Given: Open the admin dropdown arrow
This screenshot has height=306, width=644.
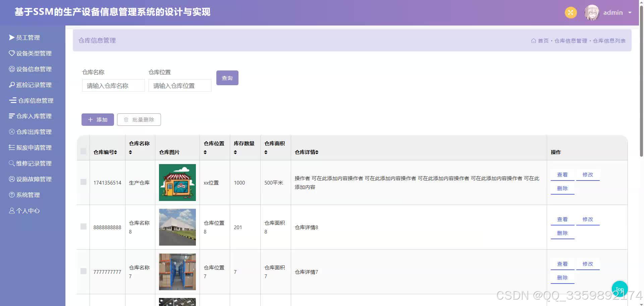Looking at the screenshot, I should pos(630,12).
